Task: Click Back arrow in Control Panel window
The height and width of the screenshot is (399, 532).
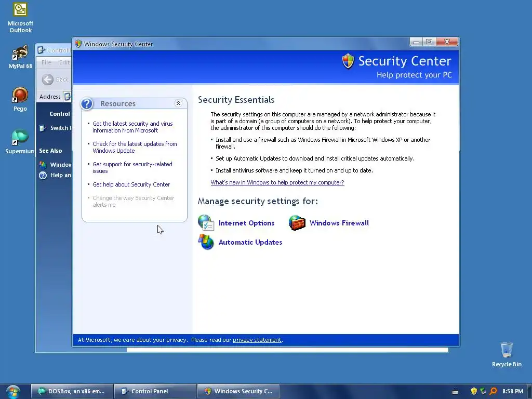Action: (48, 79)
